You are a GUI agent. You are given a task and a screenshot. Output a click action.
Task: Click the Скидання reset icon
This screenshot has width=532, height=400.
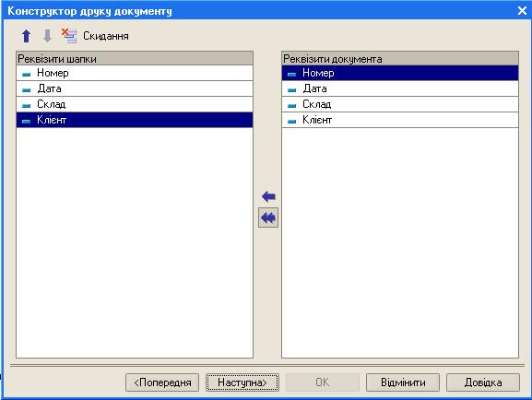point(69,36)
